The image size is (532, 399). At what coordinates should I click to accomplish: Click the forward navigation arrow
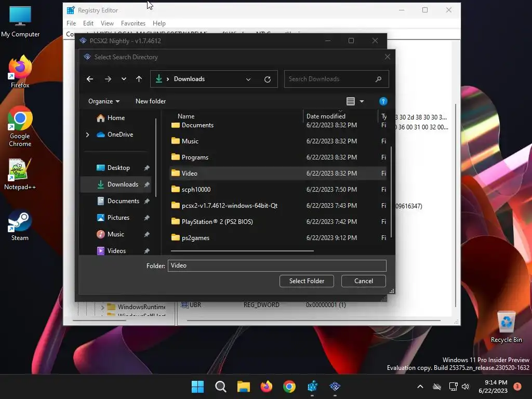(108, 79)
